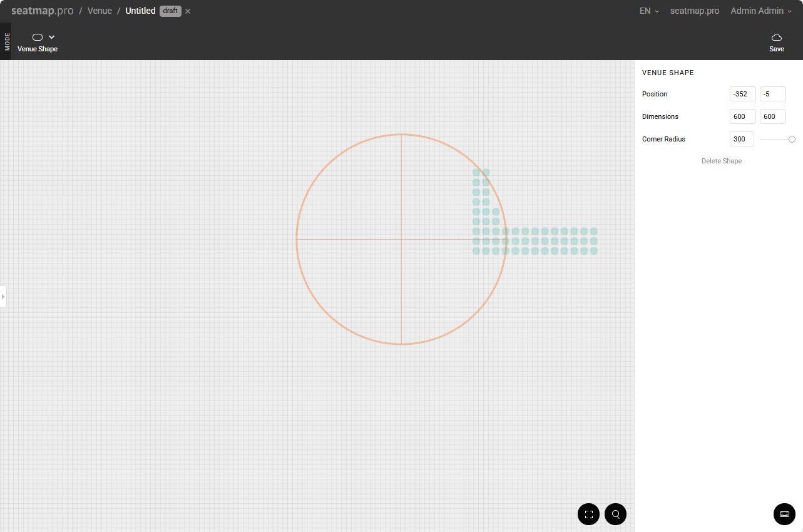This screenshot has width=803, height=532.
Task: Click the Position X input field
Action: [x=742, y=94]
